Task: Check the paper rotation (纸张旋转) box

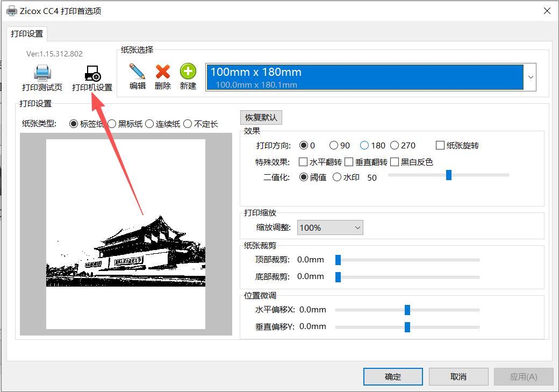Action: pos(440,145)
